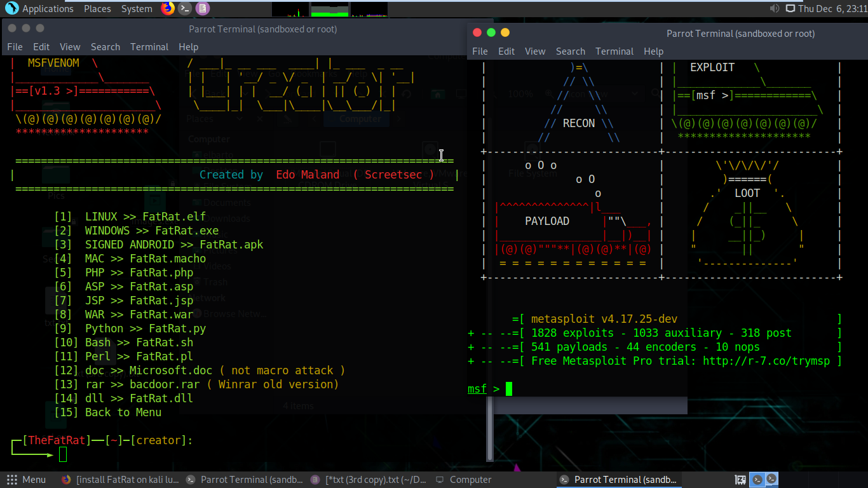The width and height of the screenshot is (868, 488).
Task: Click the display icon beside the clock
Action: point(790,8)
